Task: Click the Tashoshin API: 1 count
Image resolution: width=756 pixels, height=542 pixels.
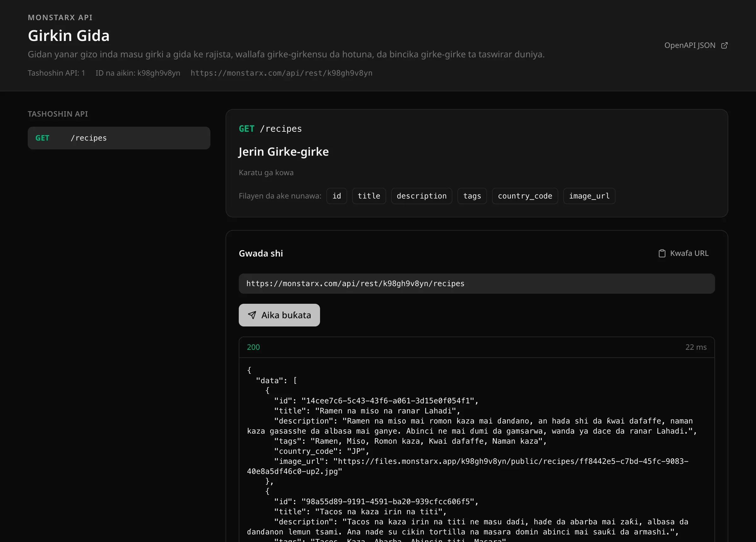Action: coord(56,73)
